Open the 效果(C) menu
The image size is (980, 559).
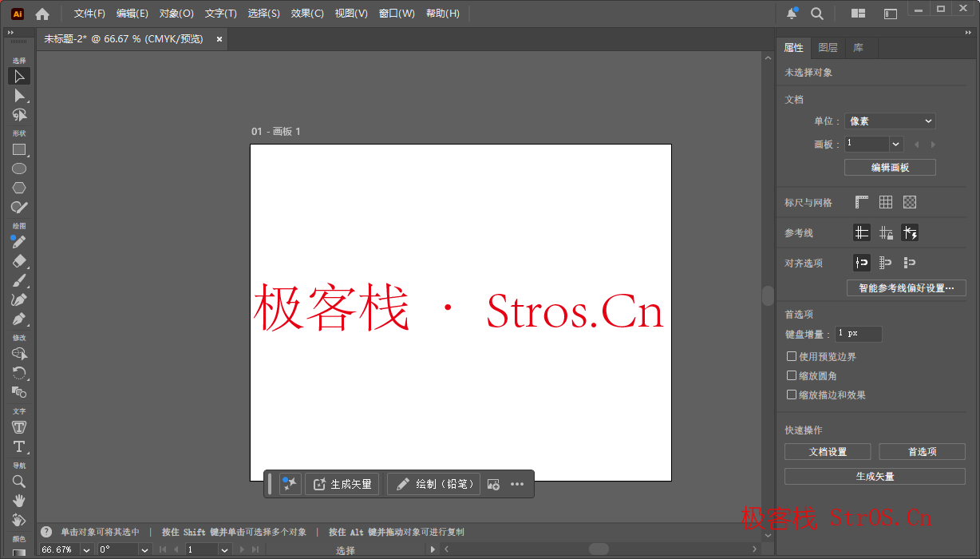point(307,14)
